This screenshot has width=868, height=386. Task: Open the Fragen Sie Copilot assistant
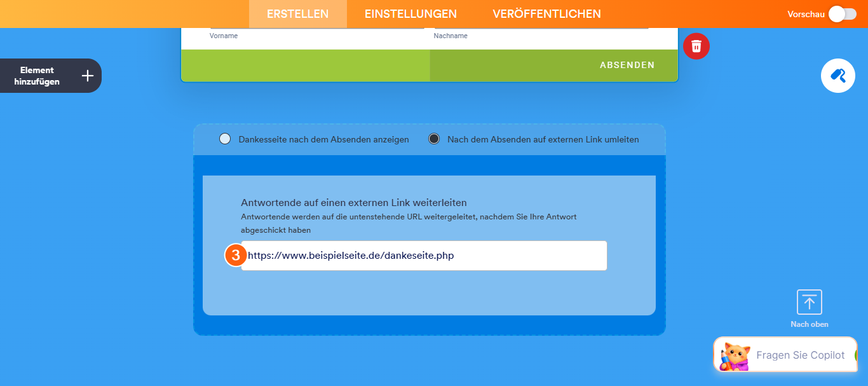coord(785,355)
